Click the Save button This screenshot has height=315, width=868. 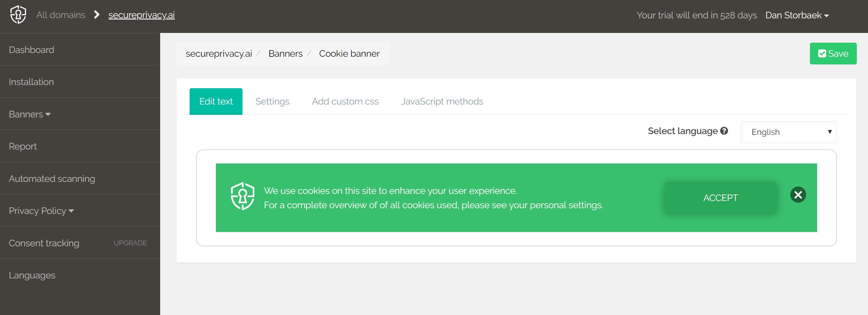coord(833,53)
